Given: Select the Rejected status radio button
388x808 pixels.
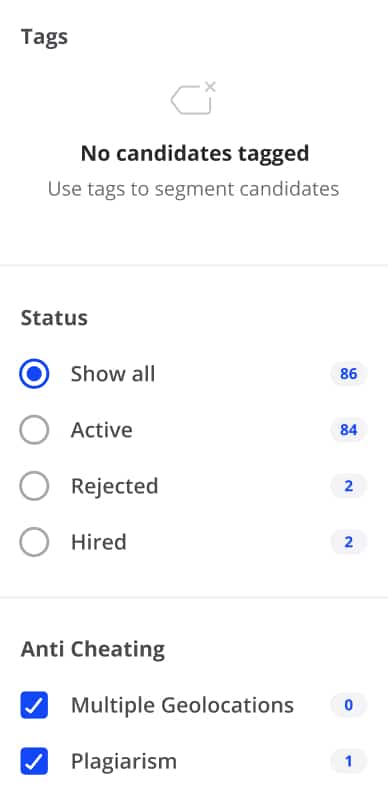Looking at the screenshot, I should coord(35,486).
